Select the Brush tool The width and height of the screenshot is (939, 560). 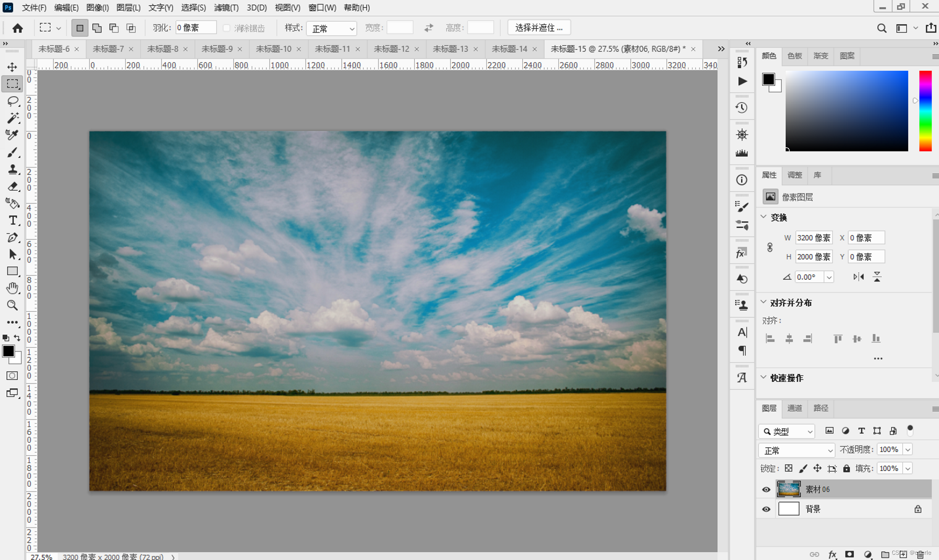(12, 152)
